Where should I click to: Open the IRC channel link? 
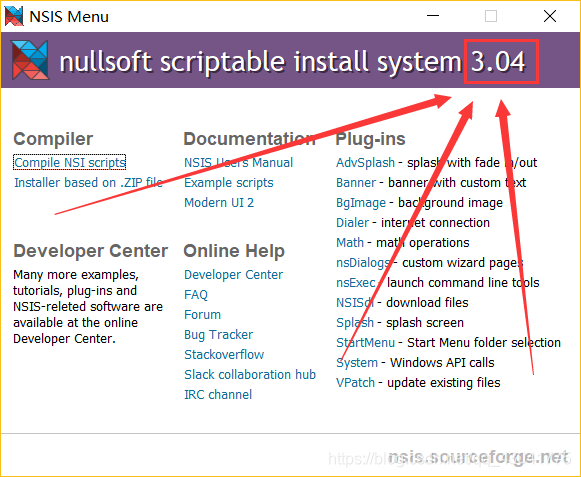(218, 394)
